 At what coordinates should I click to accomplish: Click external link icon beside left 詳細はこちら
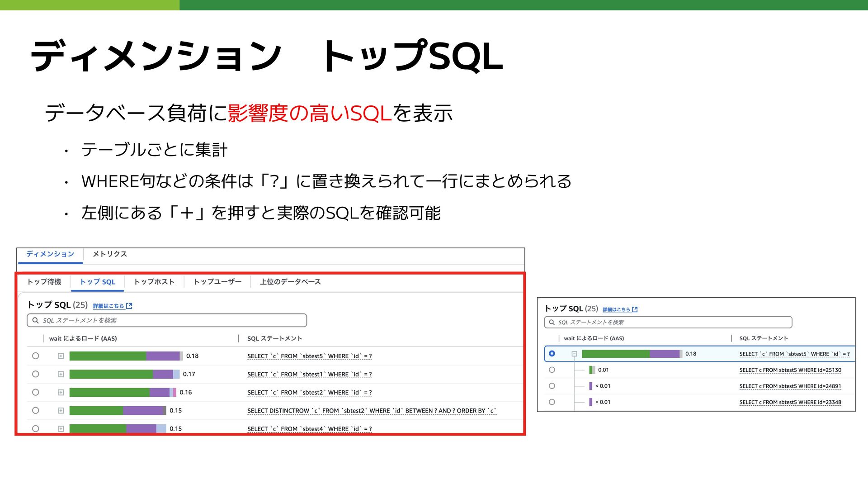pos(129,306)
